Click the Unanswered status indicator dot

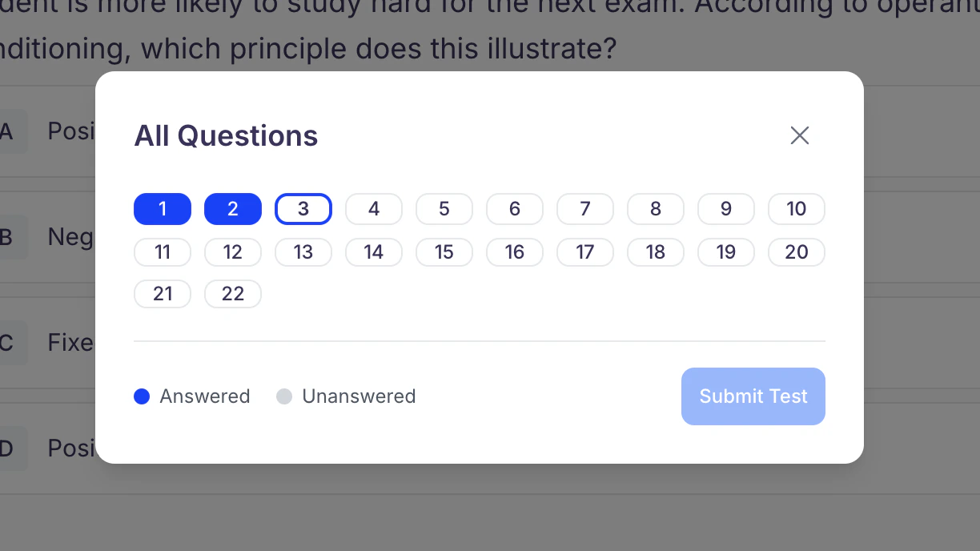coord(284,396)
